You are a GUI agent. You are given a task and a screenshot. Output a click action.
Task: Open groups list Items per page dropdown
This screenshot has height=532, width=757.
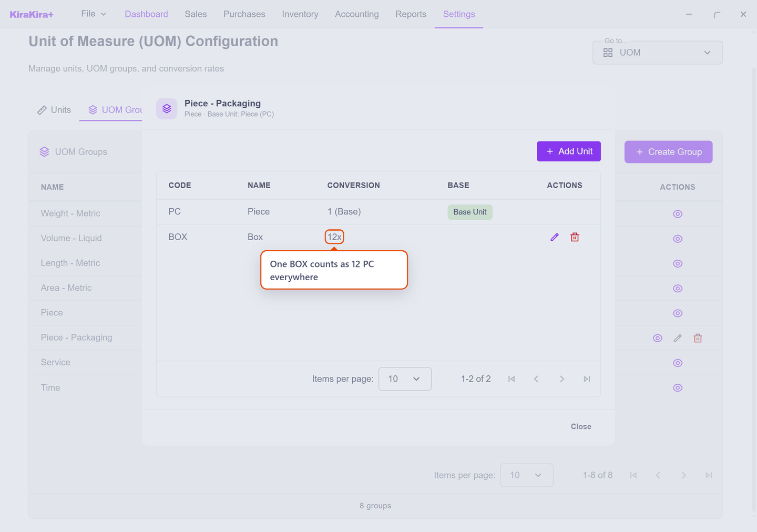click(x=527, y=475)
